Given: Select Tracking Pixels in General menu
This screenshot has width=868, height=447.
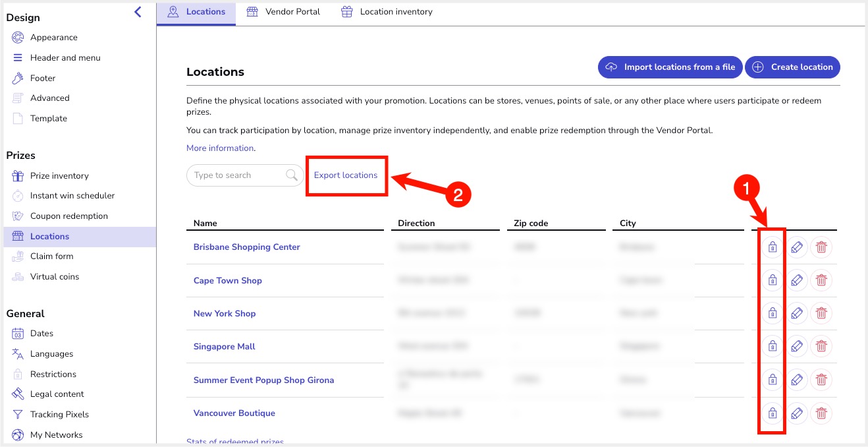Looking at the screenshot, I should tap(59, 415).
